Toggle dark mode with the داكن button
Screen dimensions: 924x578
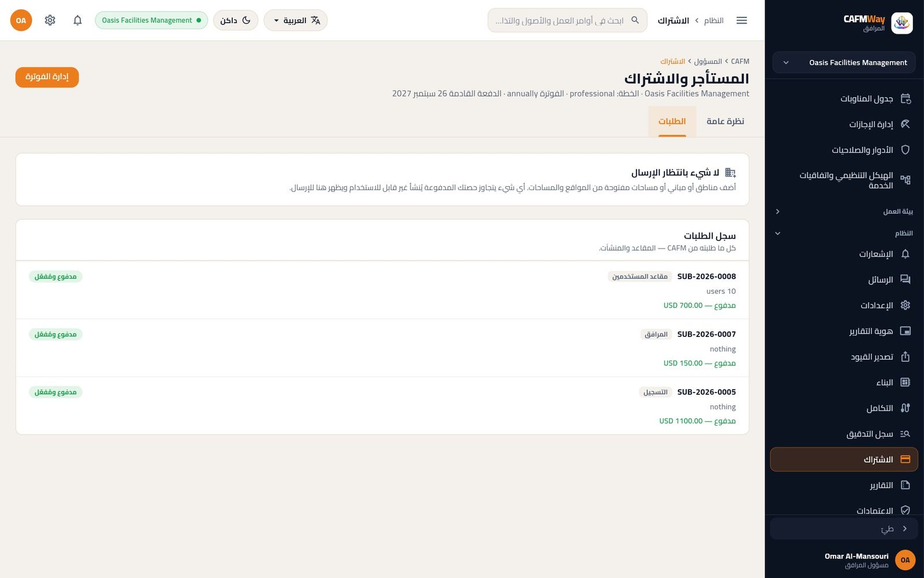click(236, 20)
